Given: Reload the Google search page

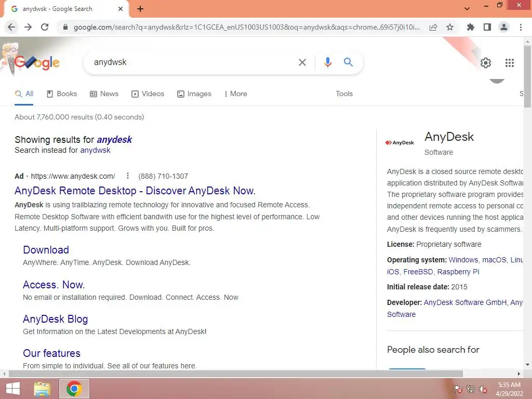Looking at the screenshot, I should pos(45,27).
